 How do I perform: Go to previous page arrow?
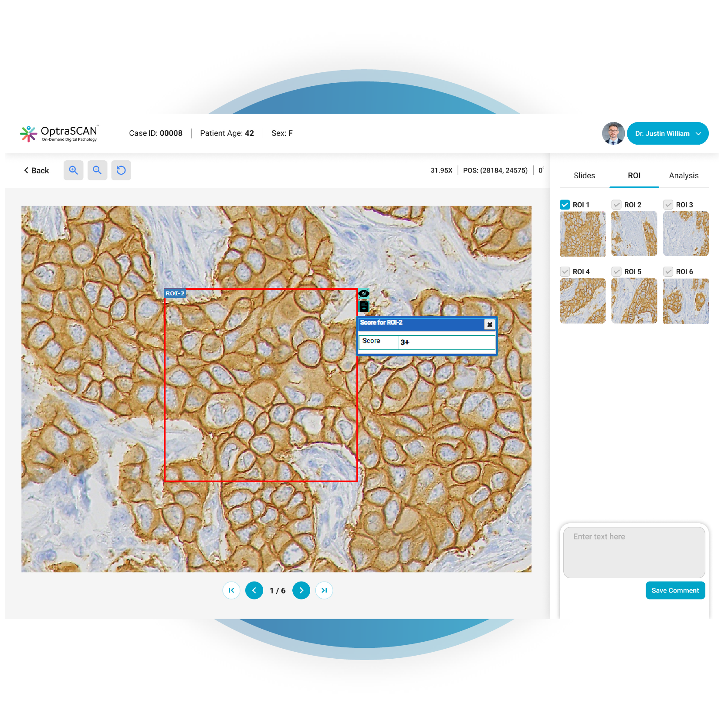(254, 590)
